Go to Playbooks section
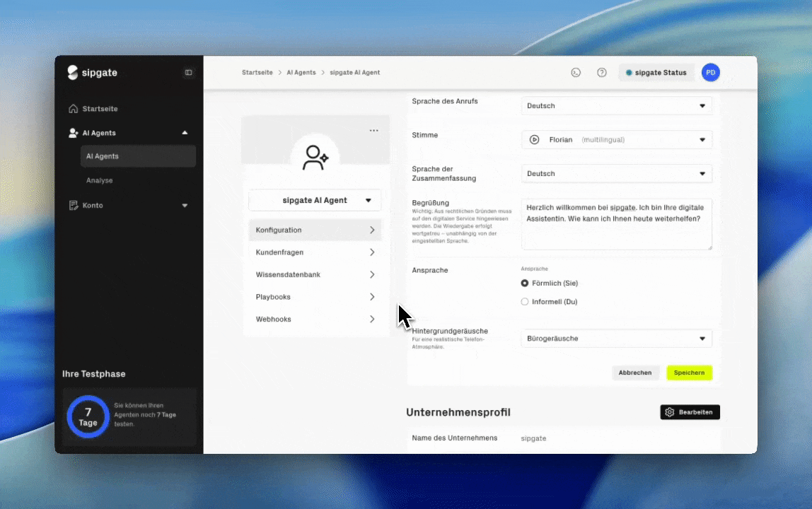The height and width of the screenshot is (509, 812). [x=315, y=297]
